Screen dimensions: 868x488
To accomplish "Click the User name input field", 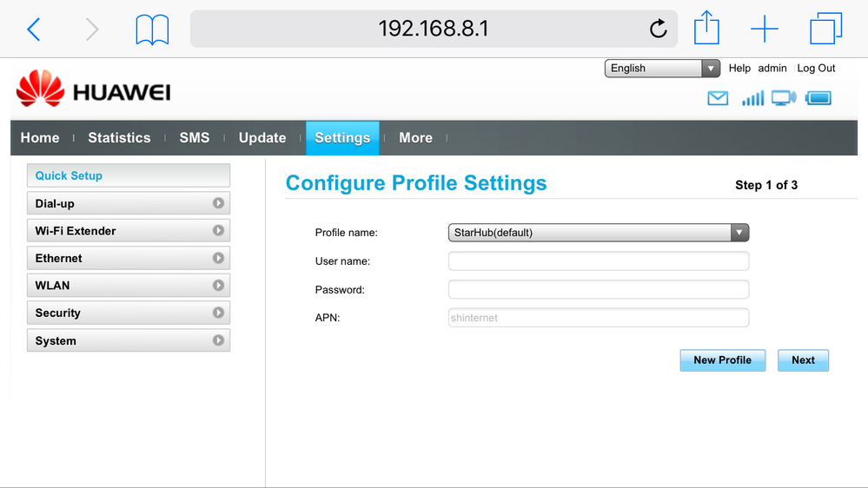I will click(x=598, y=261).
